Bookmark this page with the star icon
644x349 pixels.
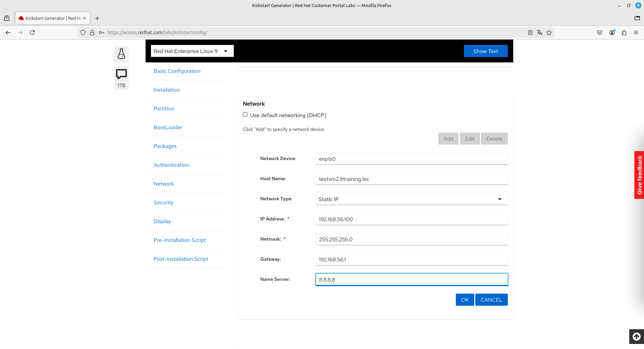[549, 33]
